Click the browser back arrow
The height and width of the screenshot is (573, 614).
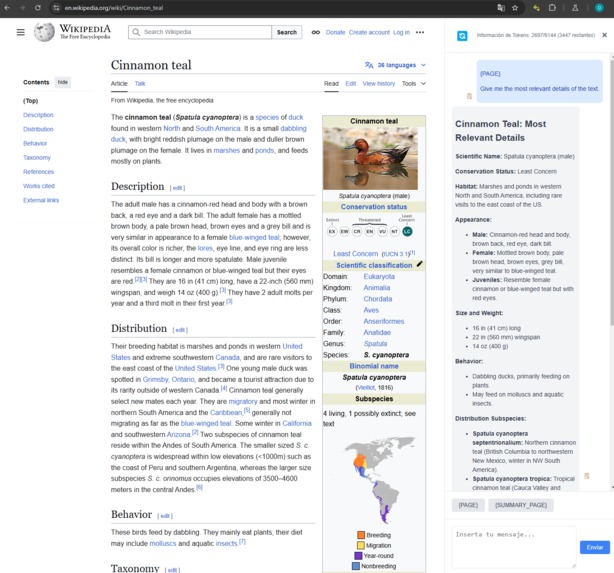pos(7,8)
